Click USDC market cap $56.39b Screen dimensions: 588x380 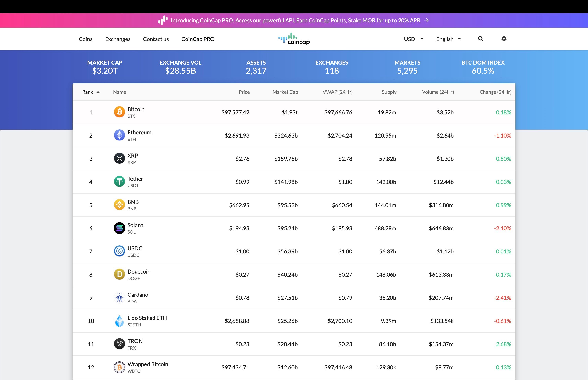click(x=288, y=251)
